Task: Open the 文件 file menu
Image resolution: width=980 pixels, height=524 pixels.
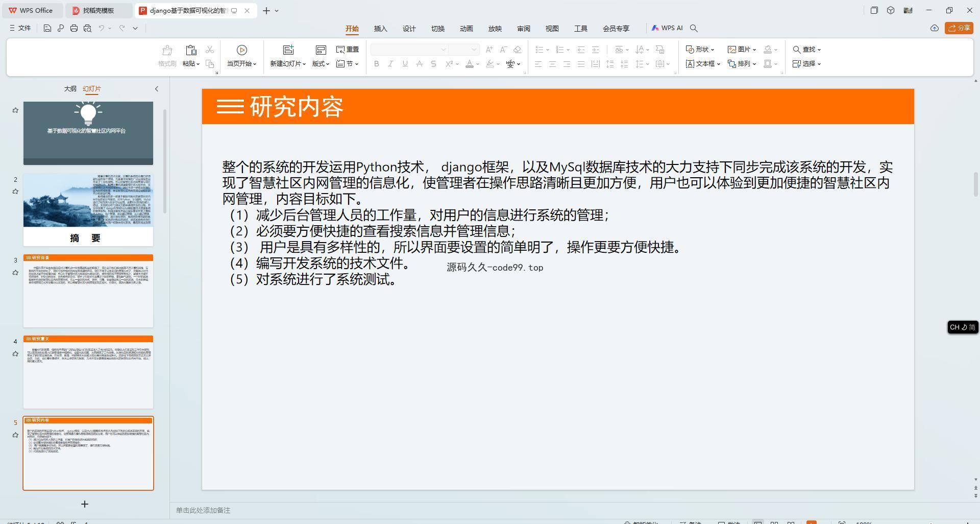Action: click(20, 28)
